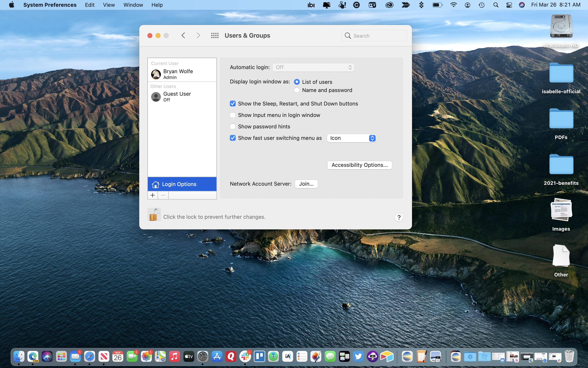This screenshot has height=368, width=588.
Task: Enable Show password hints checkbox
Action: (233, 126)
